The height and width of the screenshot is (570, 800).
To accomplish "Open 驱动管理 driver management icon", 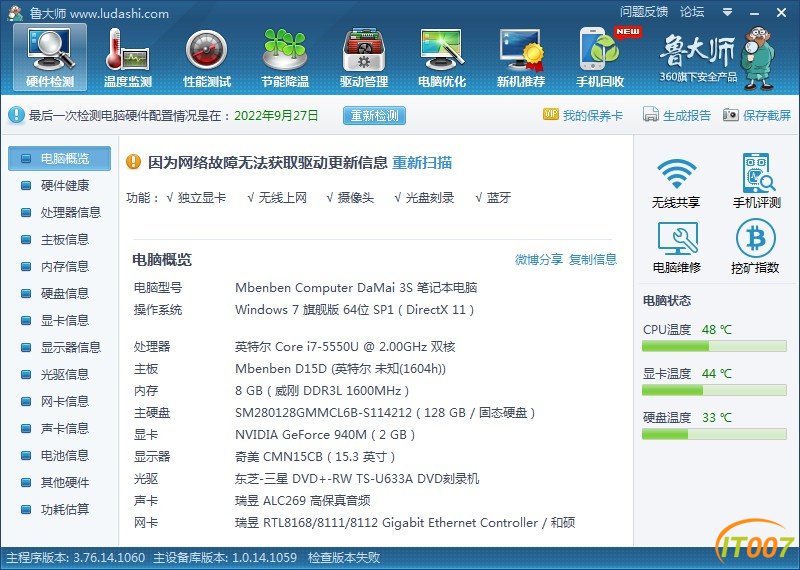I will pos(364,57).
